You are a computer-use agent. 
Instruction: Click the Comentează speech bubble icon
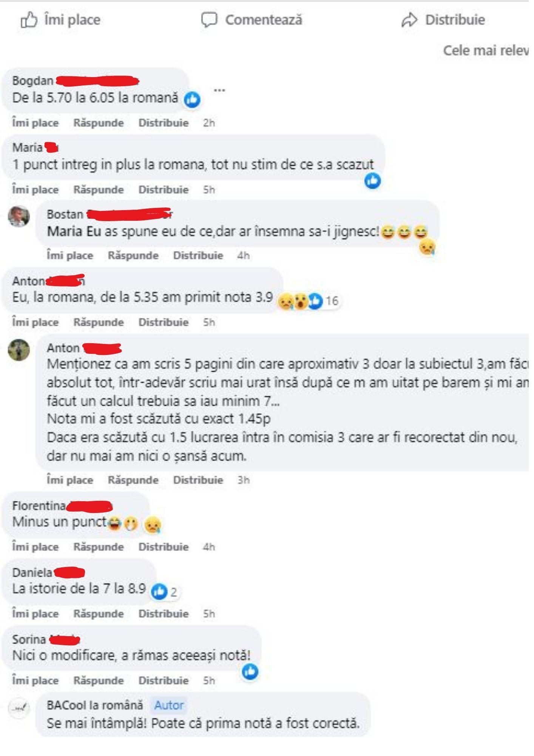point(209,20)
